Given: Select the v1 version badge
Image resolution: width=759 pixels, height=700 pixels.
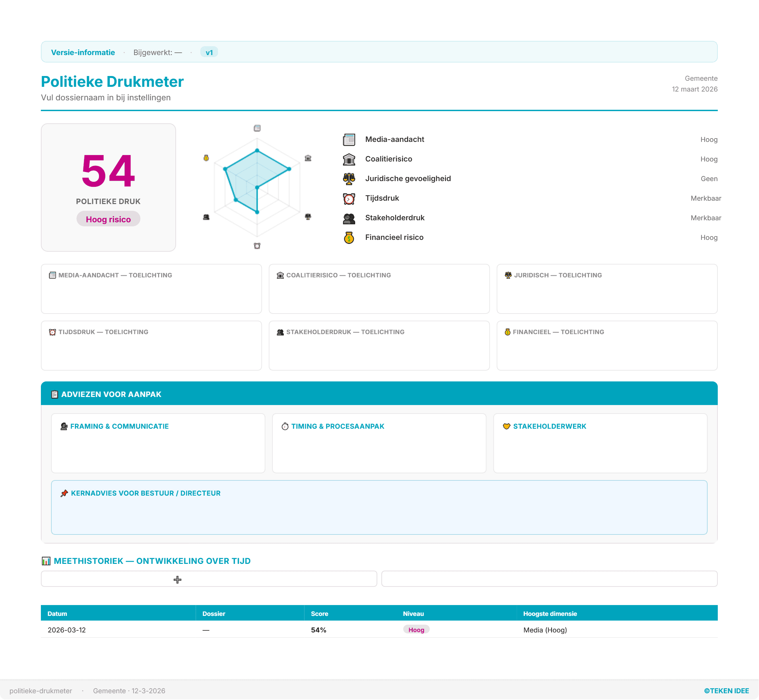Looking at the screenshot, I should click(209, 52).
